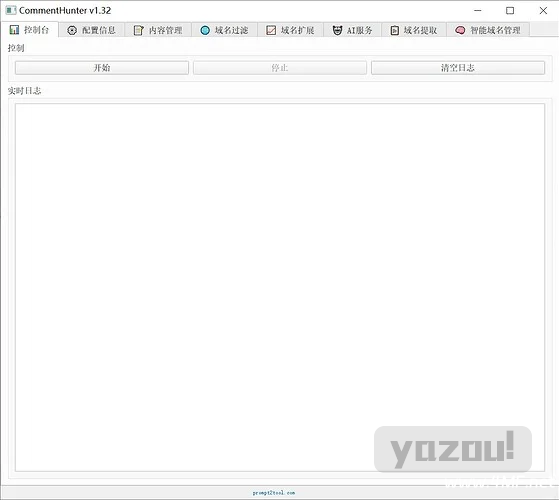Screen dimensions: 559x500
Task: Select the 域名过滤 tab label
Action: coord(231,30)
